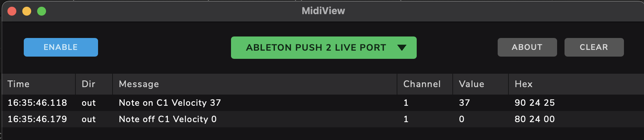The height and width of the screenshot is (140, 644).
Task: Click the hex value 80 24 00
Action: [x=535, y=119]
